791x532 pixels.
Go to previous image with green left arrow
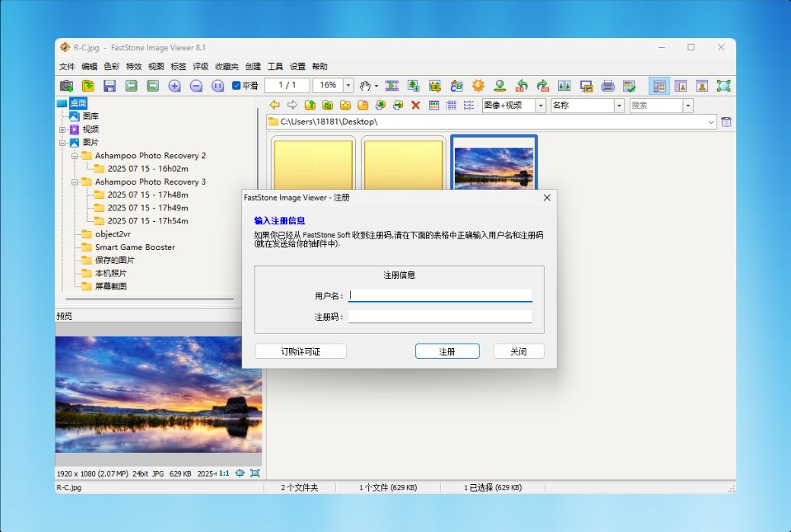(131, 86)
